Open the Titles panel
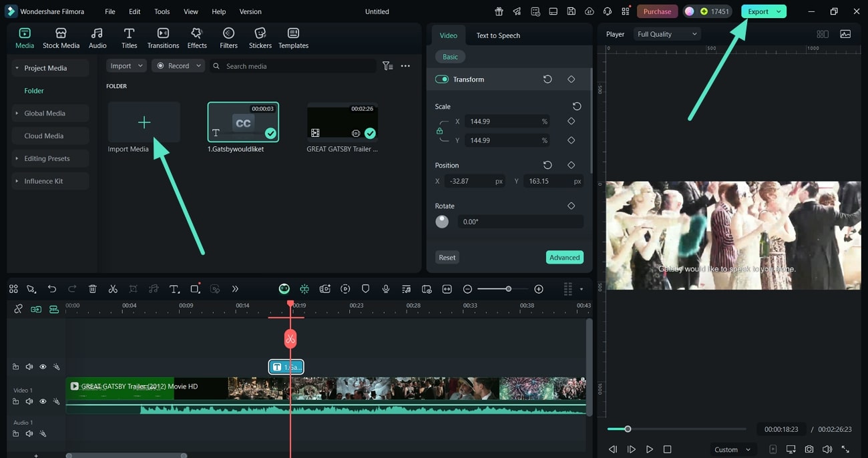This screenshot has width=868, height=458. click(129, 38)
